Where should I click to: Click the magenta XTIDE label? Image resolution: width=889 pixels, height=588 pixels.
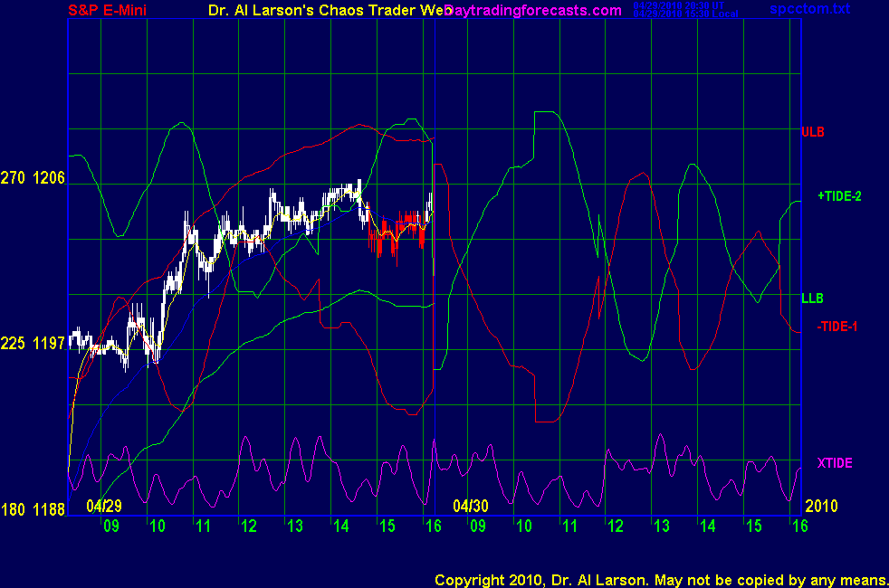click(x=835, y=463)
